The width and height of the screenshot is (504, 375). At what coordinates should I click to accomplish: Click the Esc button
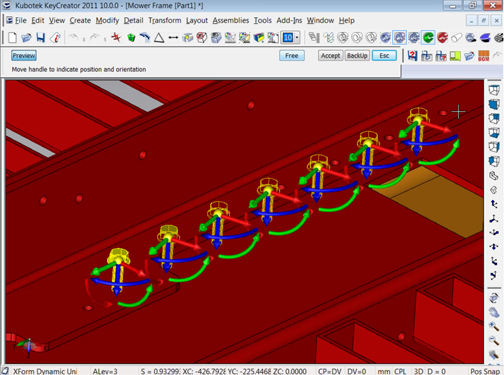coord(384,56)
